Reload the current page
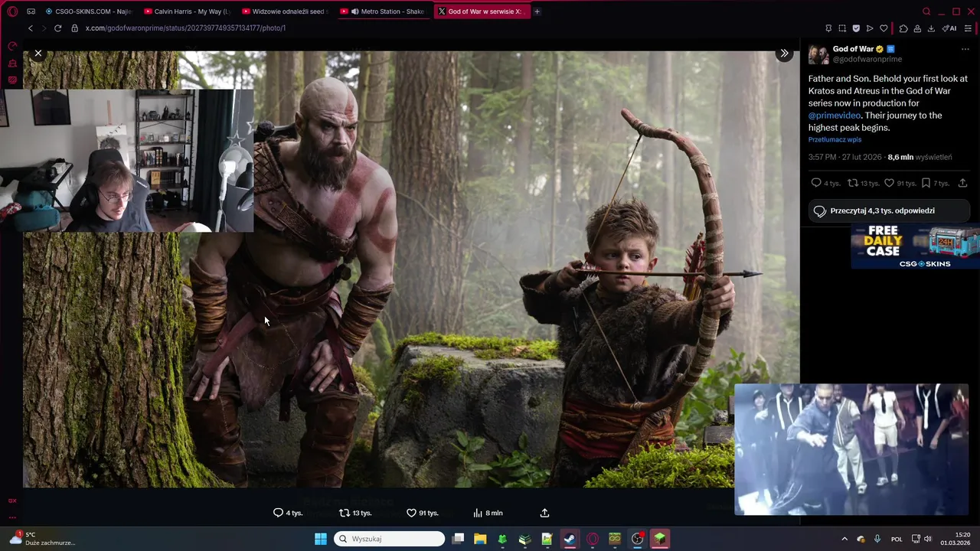980x551 pixels. click(57, 28)
